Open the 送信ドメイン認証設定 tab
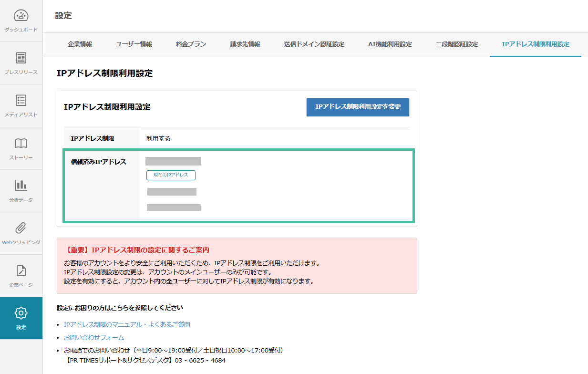The height and width of the screenshot is (374, 588). coord(313,44)
